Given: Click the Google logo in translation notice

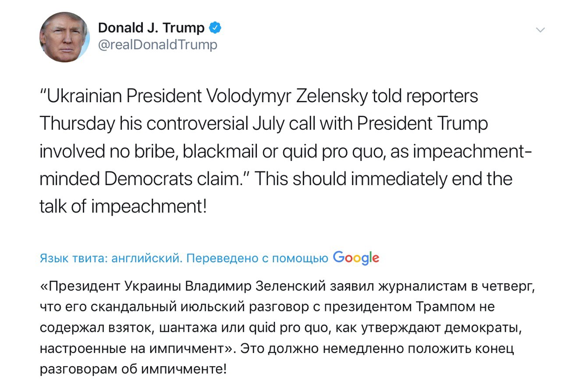Looking at the screenshot, I should (356, 258).
